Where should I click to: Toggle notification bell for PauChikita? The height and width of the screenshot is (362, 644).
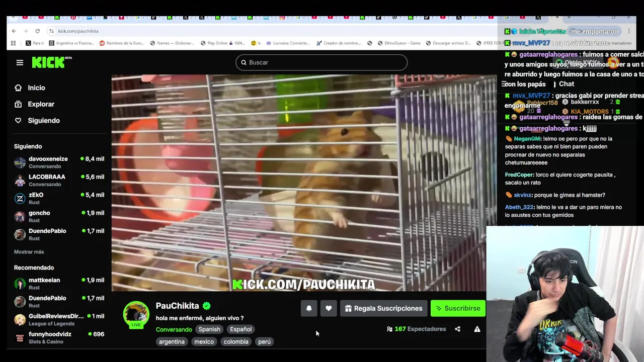[x=309, y=308]
